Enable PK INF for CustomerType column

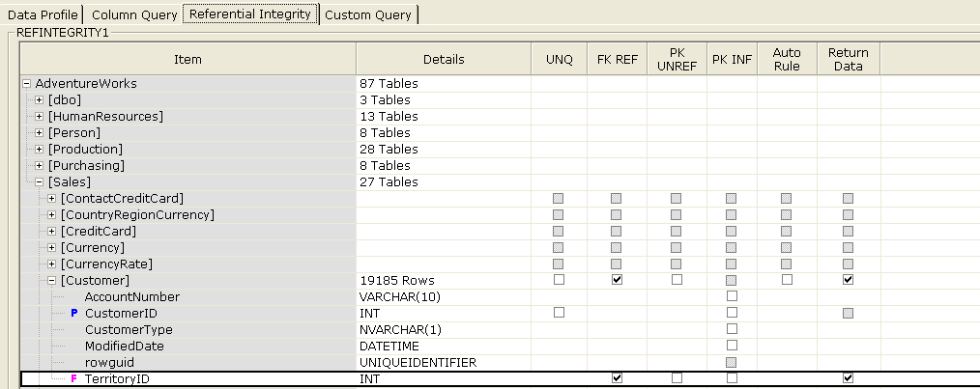[x=732, y=329]
